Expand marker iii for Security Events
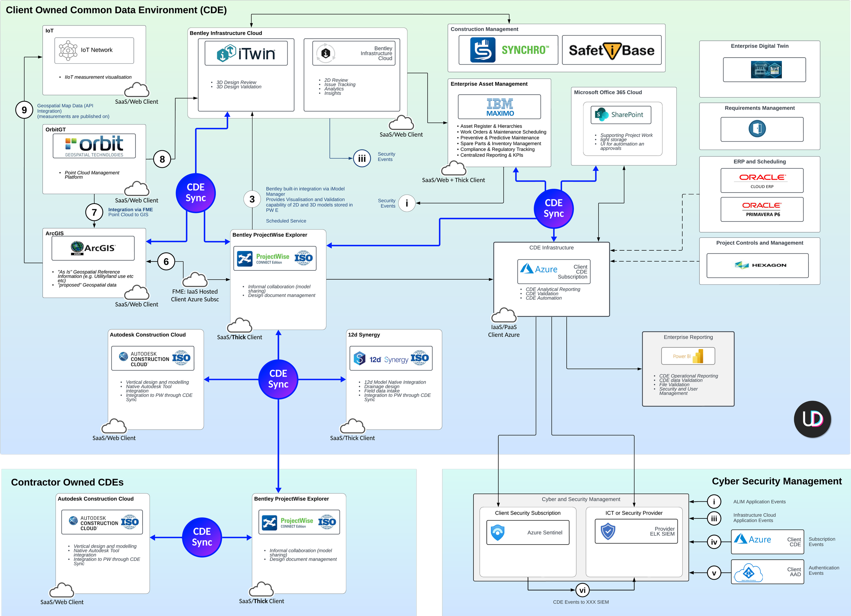 click(x=362, y=158)
